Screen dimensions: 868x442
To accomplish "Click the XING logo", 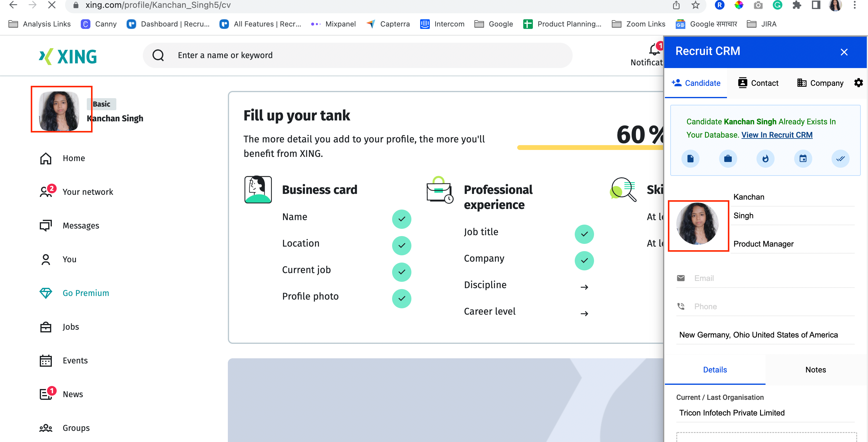I will click(x=68, y=56).
